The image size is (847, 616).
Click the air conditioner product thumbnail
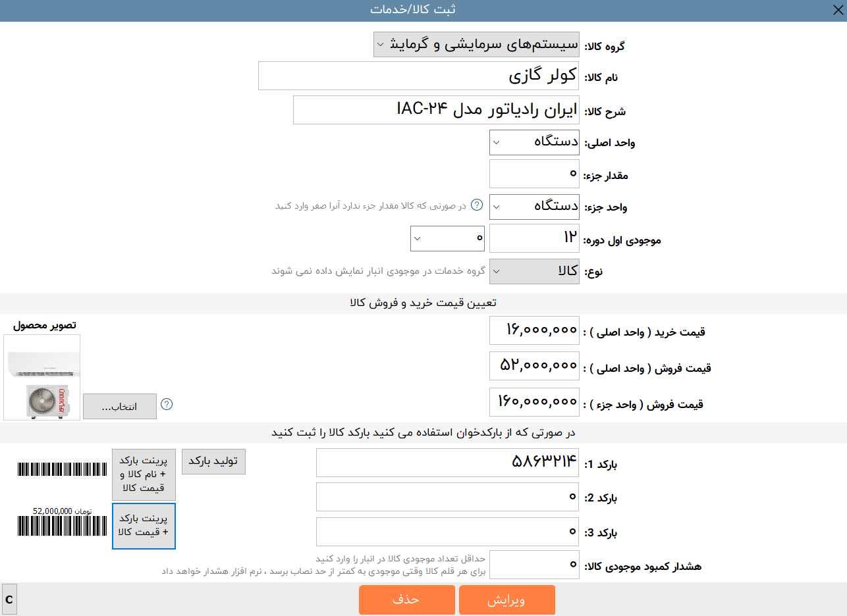tap(42, 377)
